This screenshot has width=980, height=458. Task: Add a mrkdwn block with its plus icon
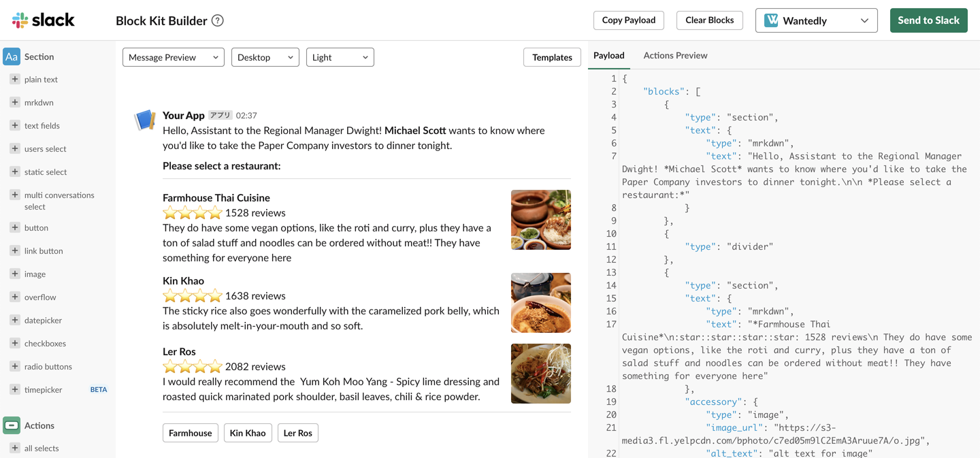[x=14, y=102]
